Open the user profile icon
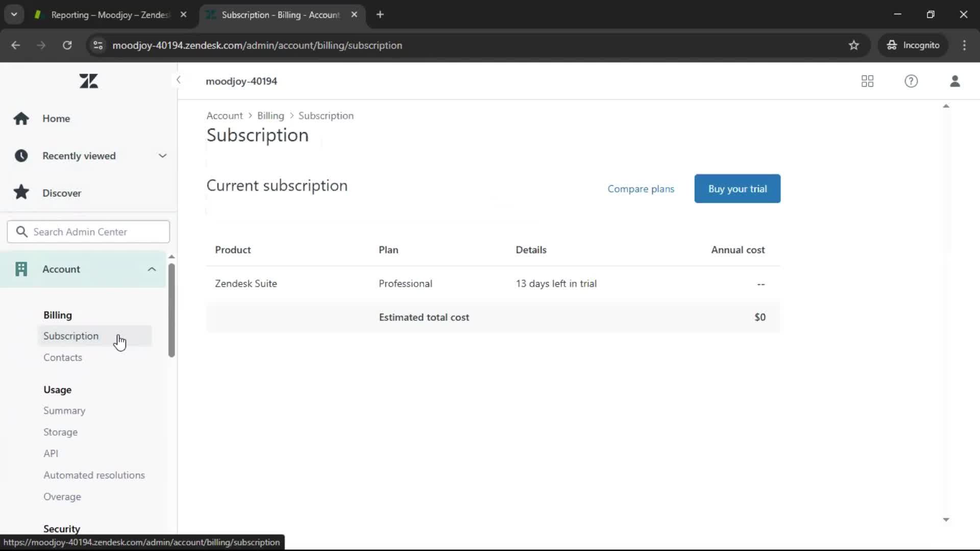Image resolution: width=980 pixels, height=551 pixels. click(955, 81)
